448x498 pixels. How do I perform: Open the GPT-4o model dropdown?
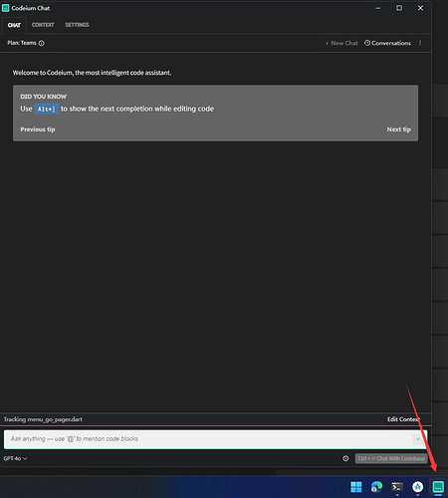point(15,458)
